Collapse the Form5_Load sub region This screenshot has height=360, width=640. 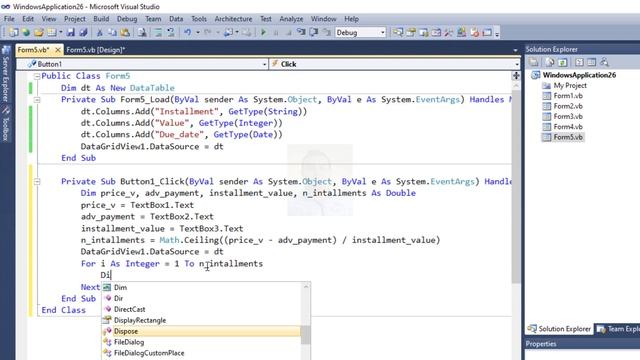coord(37,100)
